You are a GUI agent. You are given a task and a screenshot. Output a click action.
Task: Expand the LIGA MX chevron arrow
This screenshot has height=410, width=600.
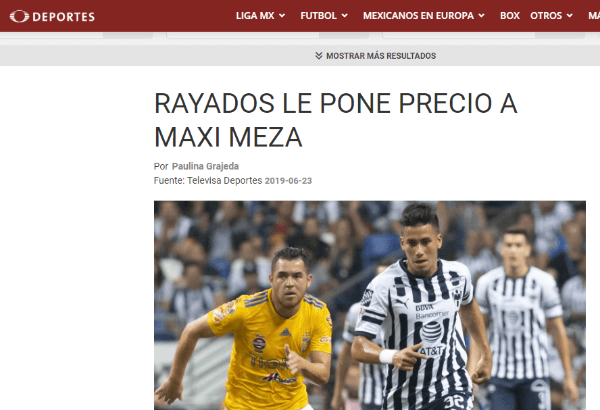click(x=282, y=16)
